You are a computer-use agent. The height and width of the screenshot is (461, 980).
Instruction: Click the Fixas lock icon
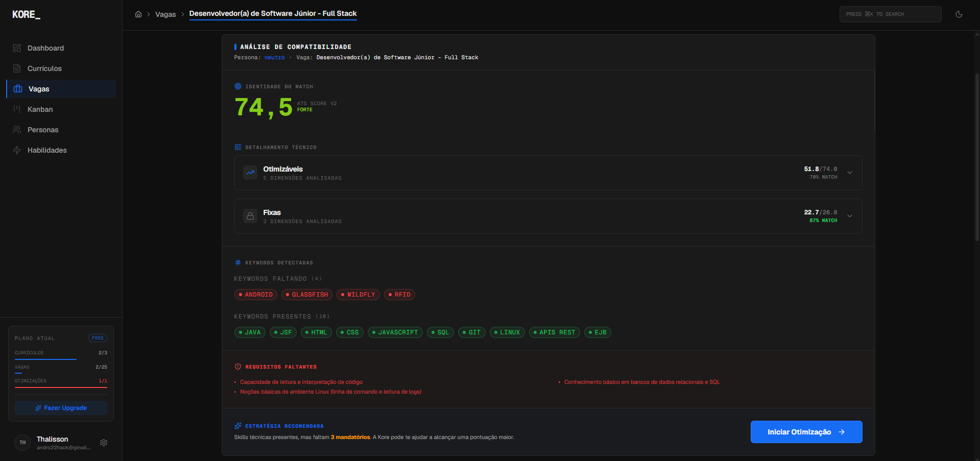(x=250, y=216)
